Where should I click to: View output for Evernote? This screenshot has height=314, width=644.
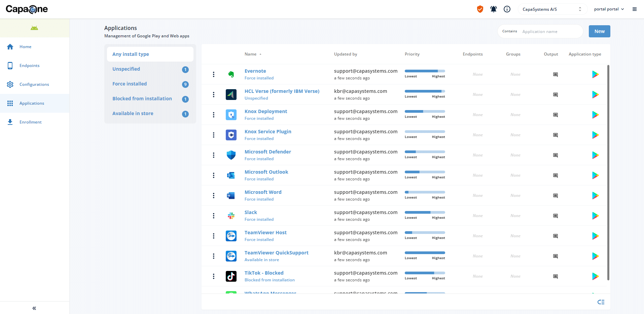pyautogui.click(x=556, y=74)
